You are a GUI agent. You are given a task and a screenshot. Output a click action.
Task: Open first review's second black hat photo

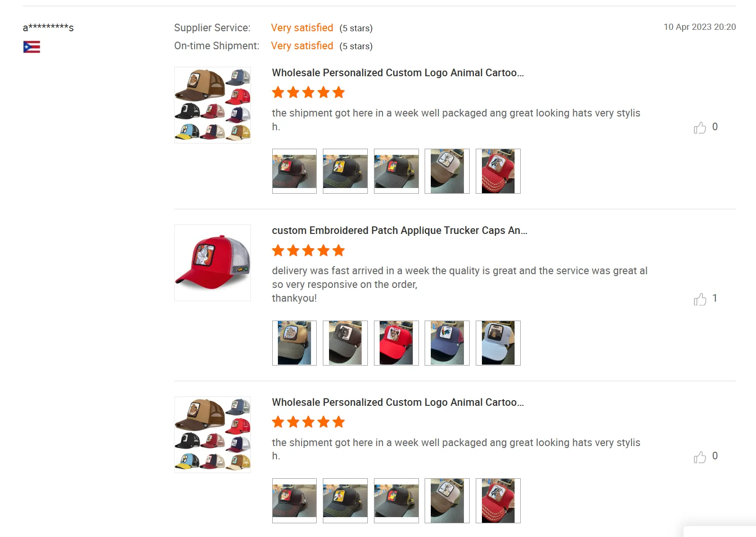coord(345,171)
